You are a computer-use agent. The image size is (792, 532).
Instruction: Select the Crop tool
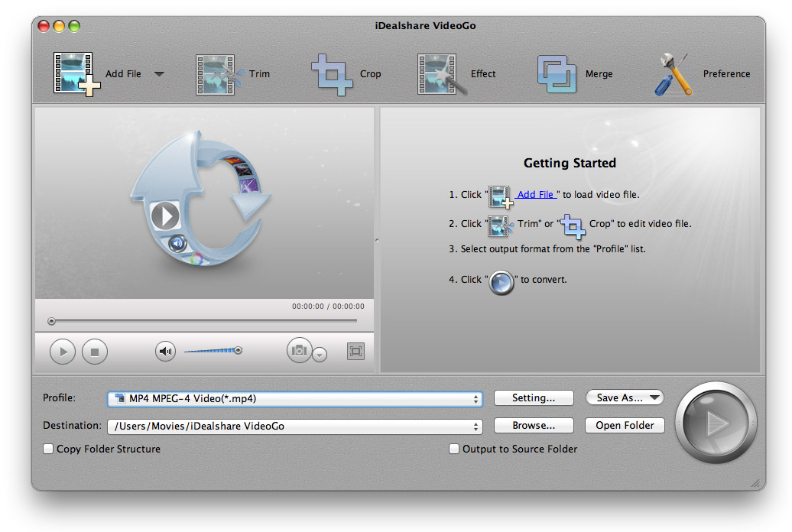(332, 74)
